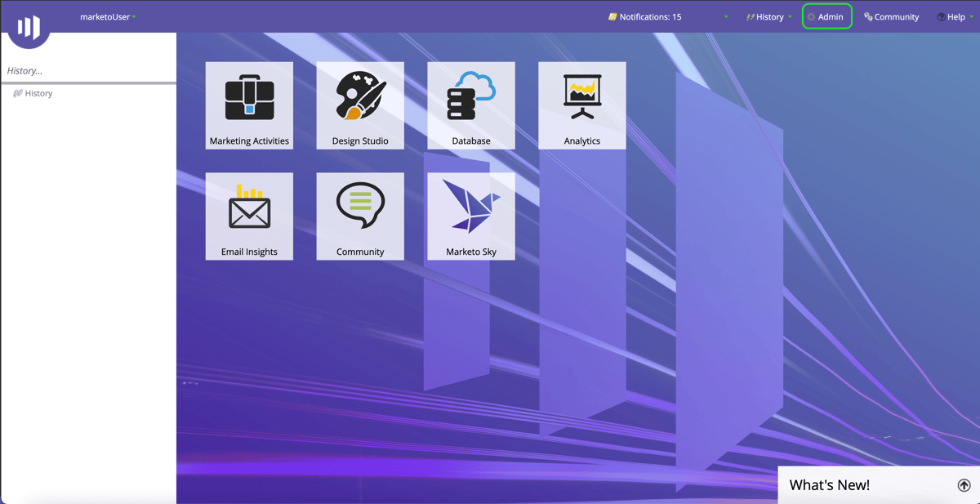Image resolution: width=980 pixels, height=504 pixels.
Task: Launch Marketo Sky
Action: click(x=471, y=216)
